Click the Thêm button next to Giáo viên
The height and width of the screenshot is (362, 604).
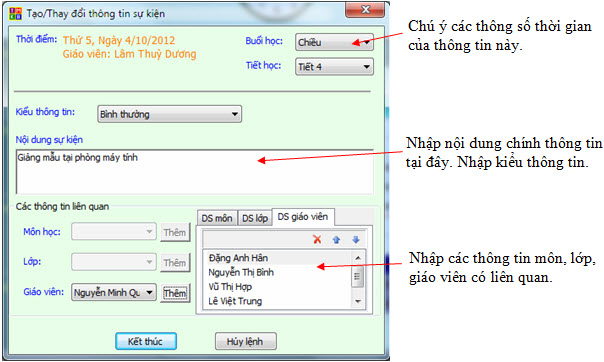pyautogui.click(x=175, y=293)
